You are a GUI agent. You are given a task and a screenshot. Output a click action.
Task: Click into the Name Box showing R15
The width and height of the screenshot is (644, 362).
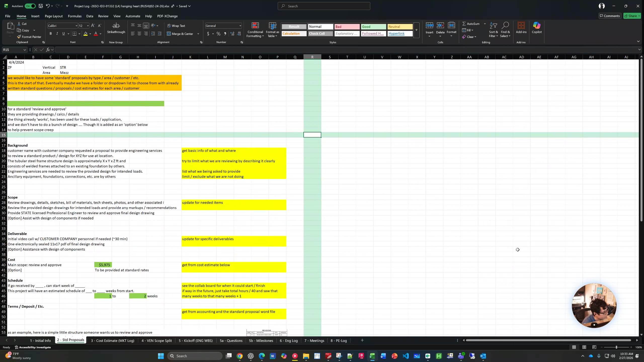(12, 50)
